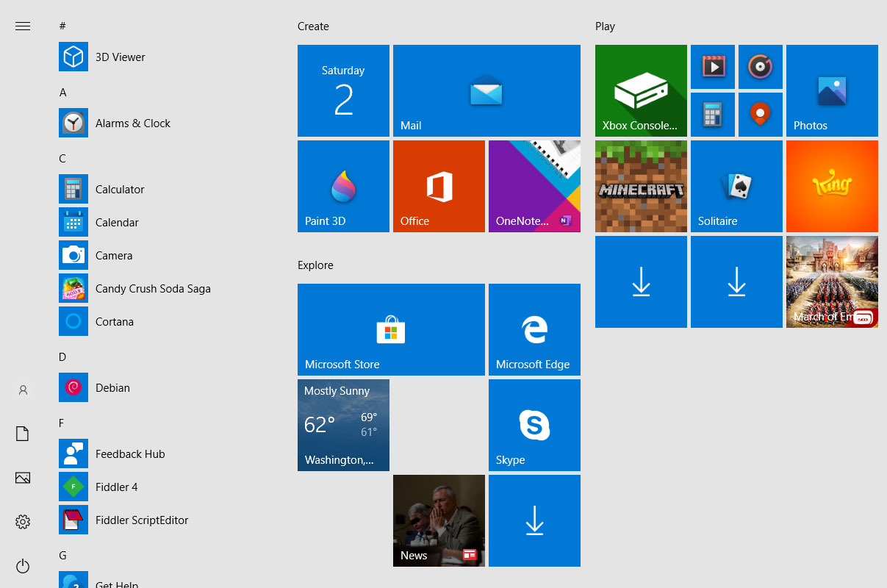Click the D letter header in the app list
Viewport: 887px width, 588px height.
click(62, 356)
